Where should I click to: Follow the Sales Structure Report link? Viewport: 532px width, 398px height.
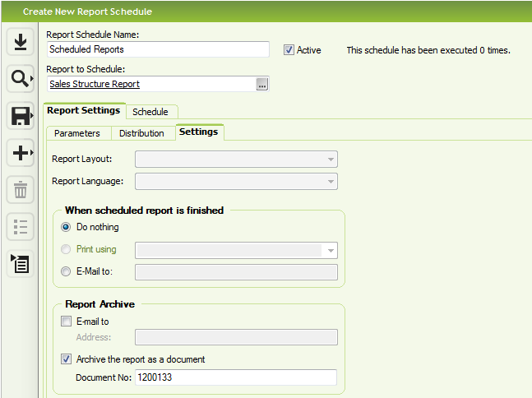pyautogui.click(x=95, y=84)
